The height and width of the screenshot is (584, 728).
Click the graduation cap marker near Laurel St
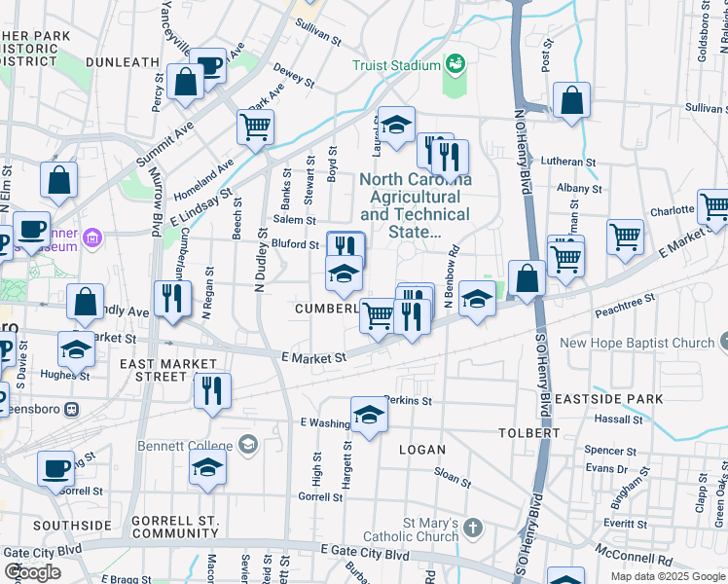tap(396, 128)
